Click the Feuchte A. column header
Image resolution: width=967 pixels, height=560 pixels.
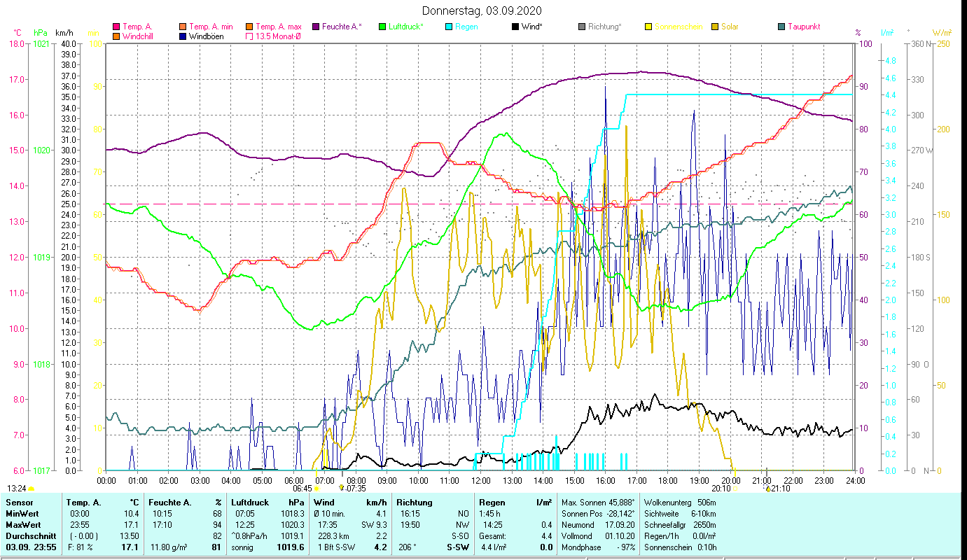[x=171, y=503]
